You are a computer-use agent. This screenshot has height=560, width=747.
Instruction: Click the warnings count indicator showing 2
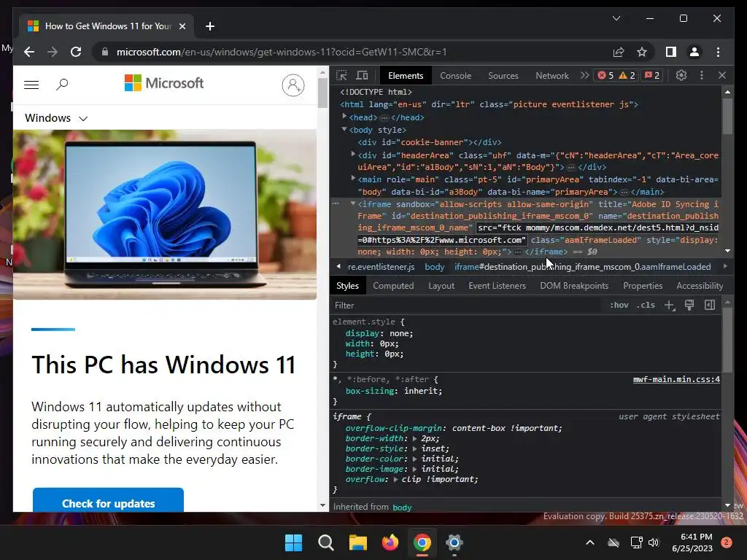[627, 75]
